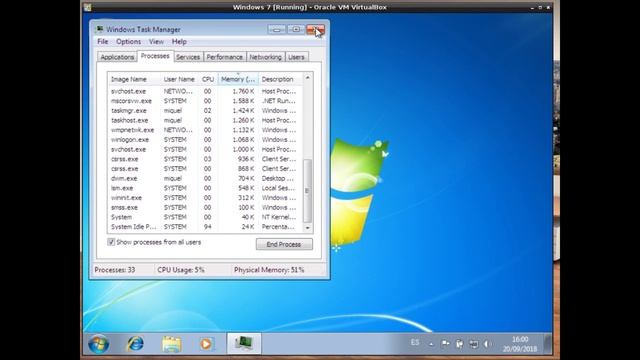The image size is (640, 360).
Task: Select the smss.exe process row
Action: [x=205, y=207]
